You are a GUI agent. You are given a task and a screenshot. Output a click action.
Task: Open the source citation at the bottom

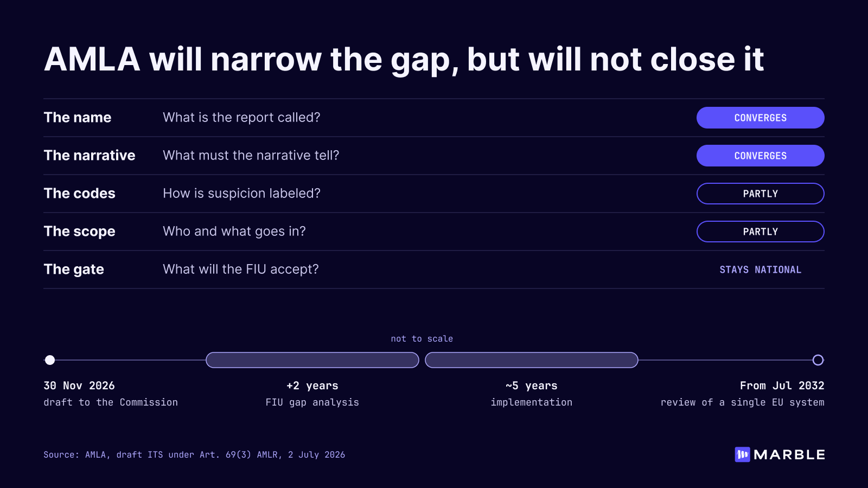[194, 454]
